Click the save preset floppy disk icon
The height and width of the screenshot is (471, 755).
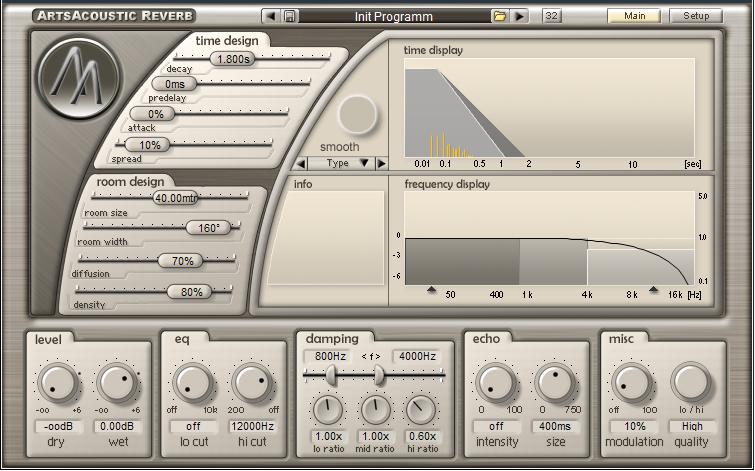[x=289, y=16]
